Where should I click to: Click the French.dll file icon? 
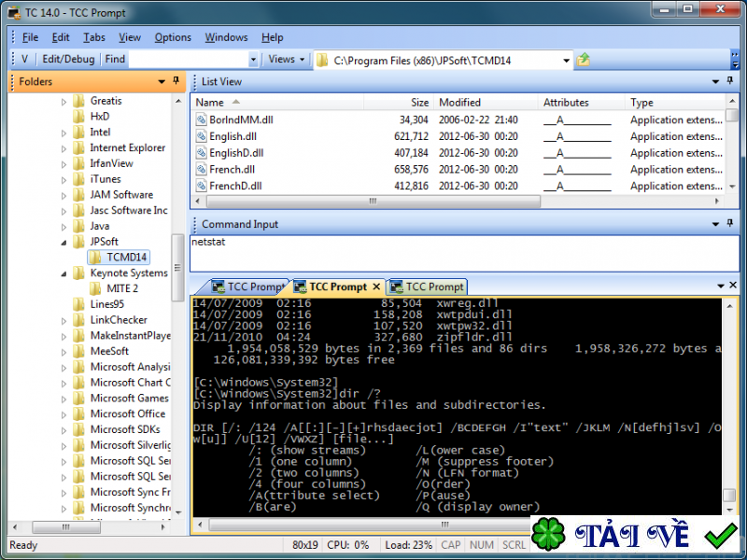coord(202,169)
